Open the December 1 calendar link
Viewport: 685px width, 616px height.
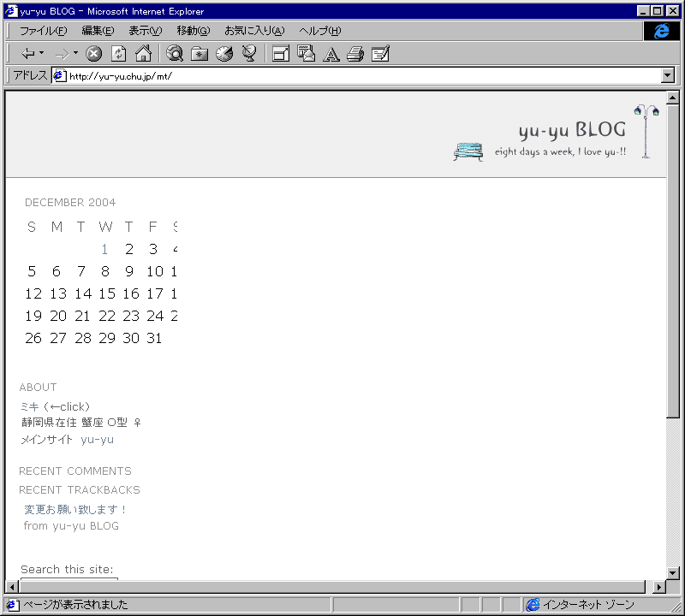(x=104, y=249)
